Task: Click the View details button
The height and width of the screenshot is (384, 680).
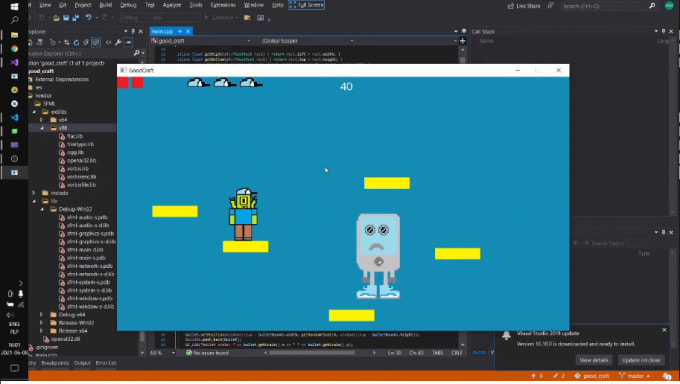Action: point(594,360)
